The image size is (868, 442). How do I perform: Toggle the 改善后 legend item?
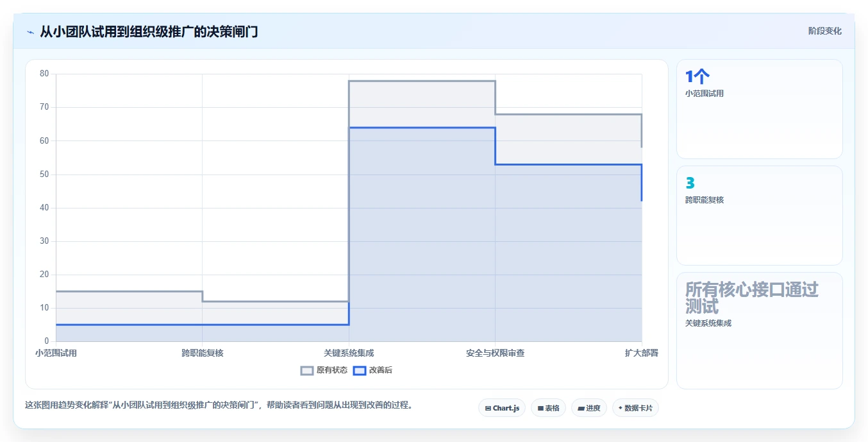point(373,370)
